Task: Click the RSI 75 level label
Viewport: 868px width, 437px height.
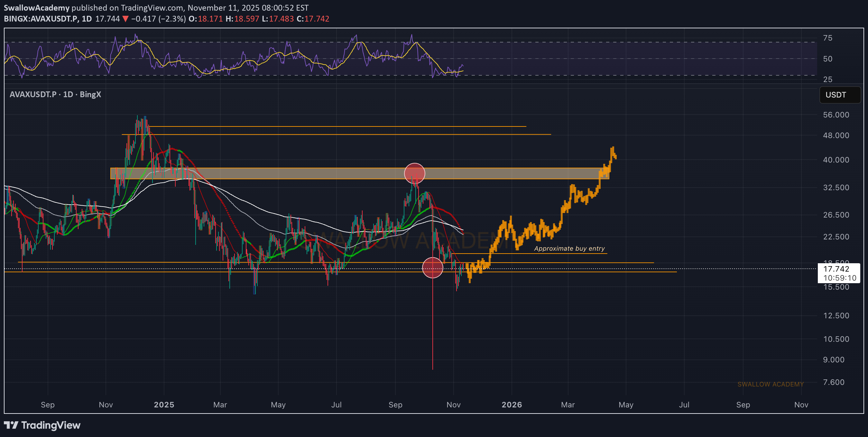Action: [827, 38]
